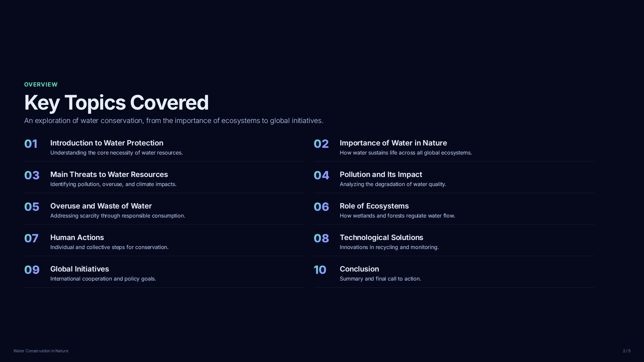644x362 pixels.
Task: Select Overuse and Waste of Water
Action: coord(101,206)
